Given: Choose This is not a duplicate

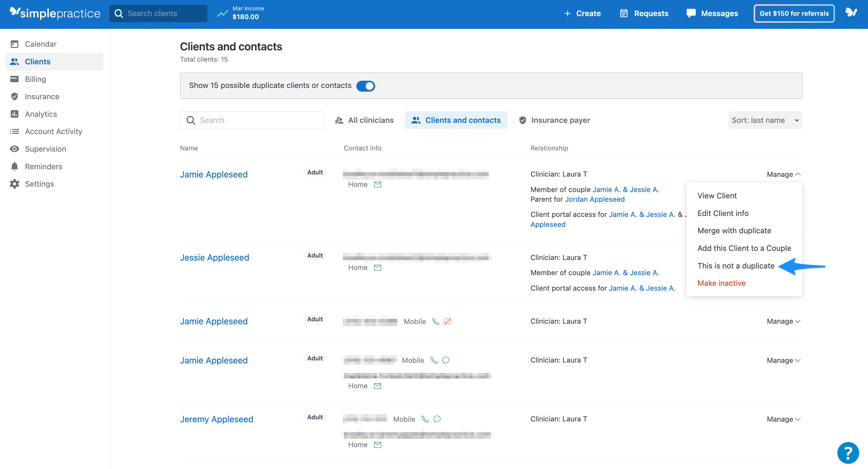Looking at the screenshot, I should [736, 266].
